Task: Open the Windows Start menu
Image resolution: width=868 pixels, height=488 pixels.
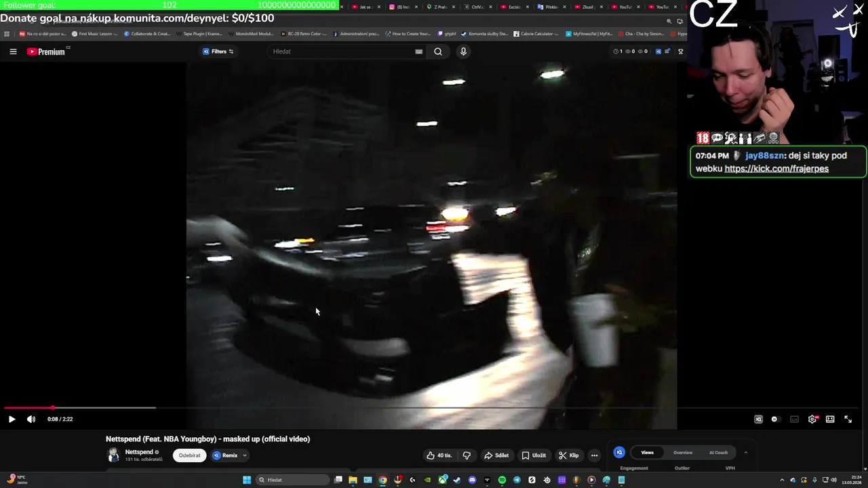Action: 247,480
